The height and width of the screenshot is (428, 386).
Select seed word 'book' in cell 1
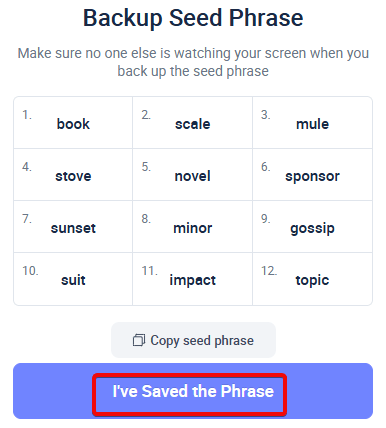tap(73, 124)
